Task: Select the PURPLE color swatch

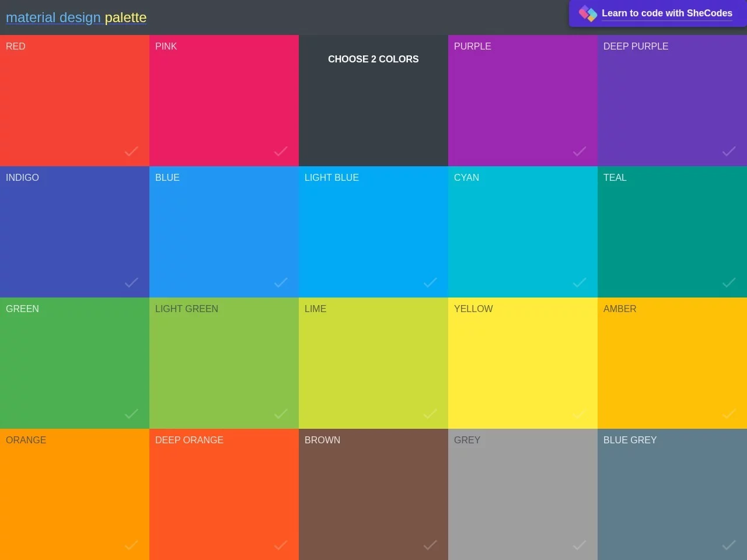Action: [522, 100]
